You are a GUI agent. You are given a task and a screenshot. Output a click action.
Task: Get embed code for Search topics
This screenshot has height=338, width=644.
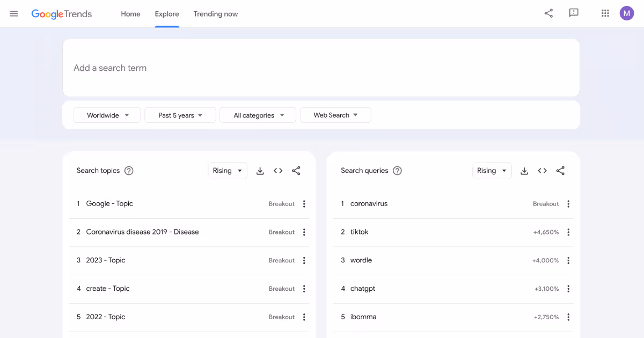pos(278,171)
